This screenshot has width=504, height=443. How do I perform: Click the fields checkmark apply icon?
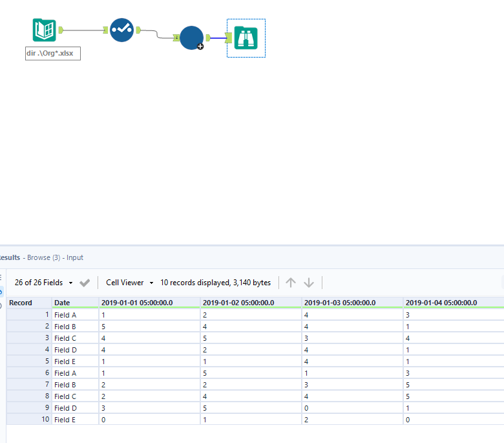point(85,283)
